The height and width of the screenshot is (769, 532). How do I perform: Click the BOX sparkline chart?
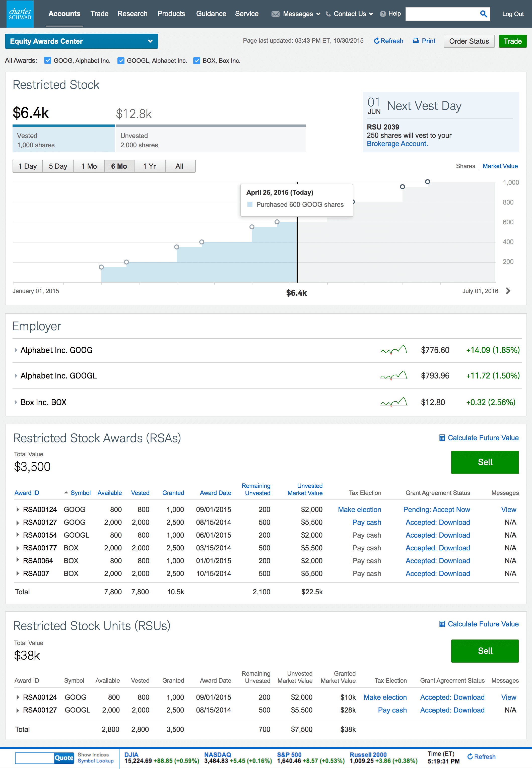click(x=394, y=402)
